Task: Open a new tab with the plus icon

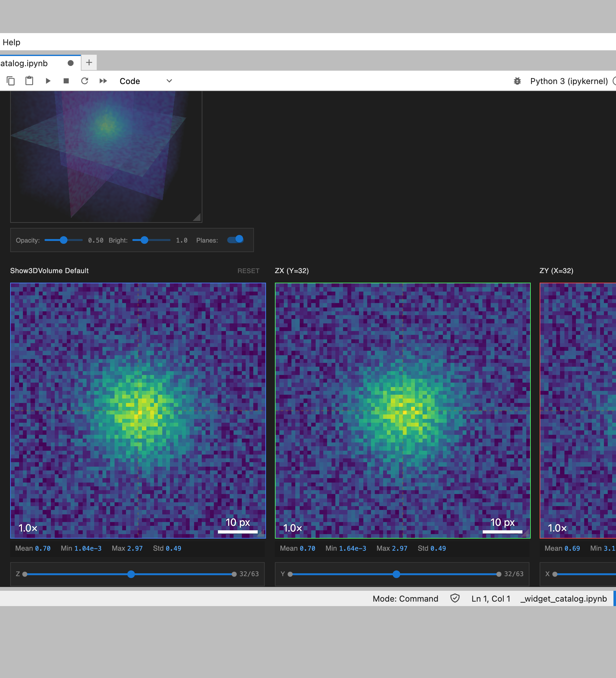Action: [88, 63]
